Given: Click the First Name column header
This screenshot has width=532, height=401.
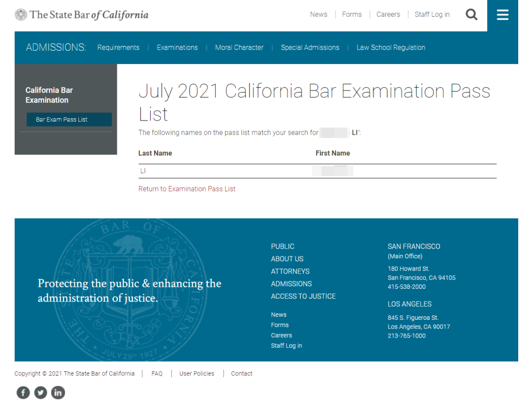Looking at the screenshot, I should (x=332, y=153).
